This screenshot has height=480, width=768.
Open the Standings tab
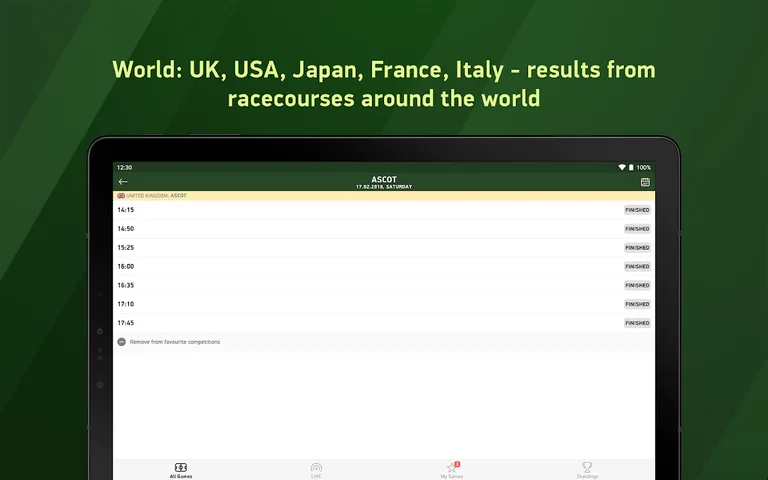tap(587, 470)
